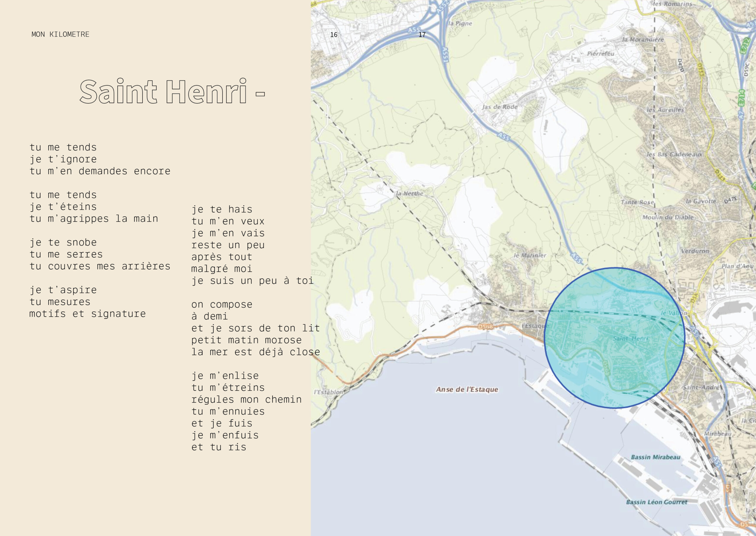Select the line "petit matin morose"
The height and width of the screenshot is (536, 756).
[246, 340]
